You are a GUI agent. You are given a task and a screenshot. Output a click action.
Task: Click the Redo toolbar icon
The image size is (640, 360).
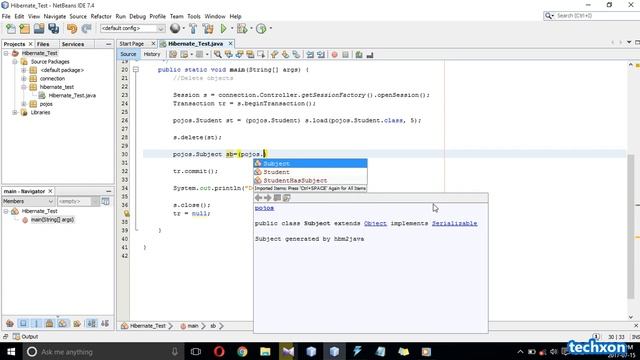[x=86, y=29]
